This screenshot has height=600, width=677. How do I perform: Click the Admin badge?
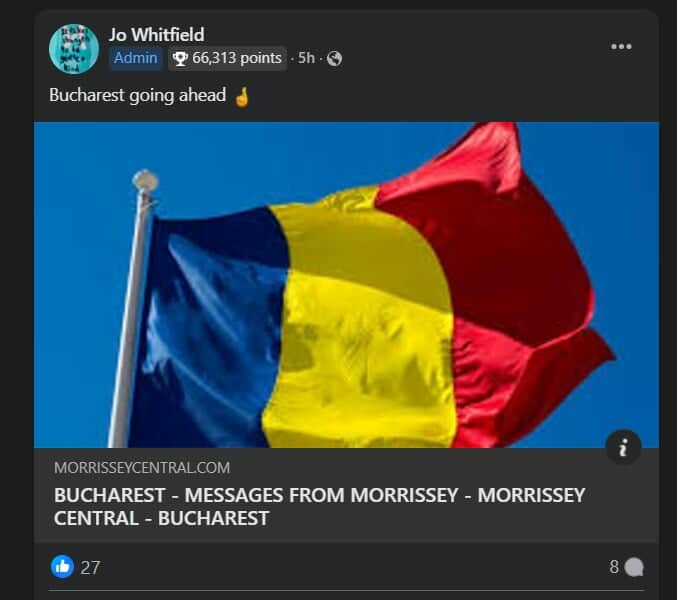point(136,58)
